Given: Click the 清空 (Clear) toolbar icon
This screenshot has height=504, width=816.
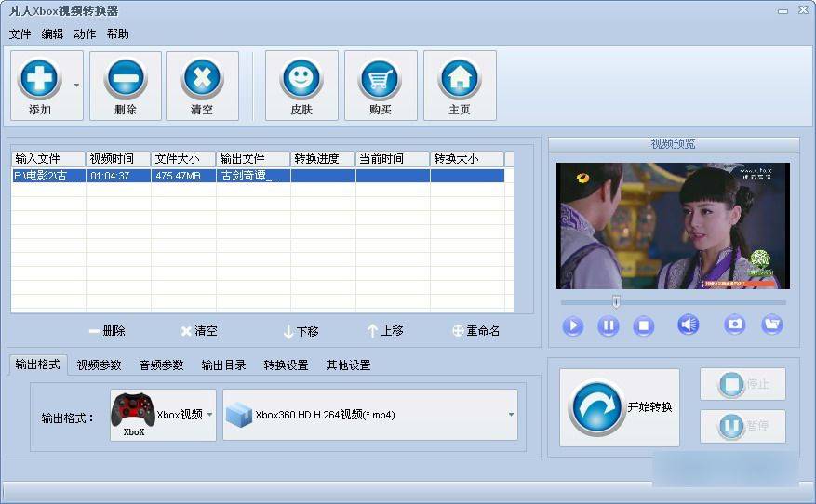Looking at the screenshot, I should 202,78.
